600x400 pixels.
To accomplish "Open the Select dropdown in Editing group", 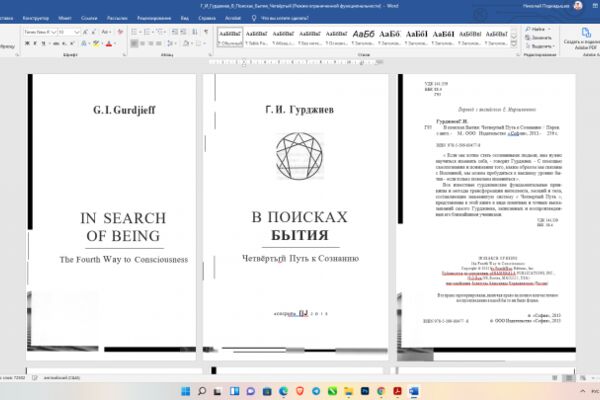I will coord(540,46).
